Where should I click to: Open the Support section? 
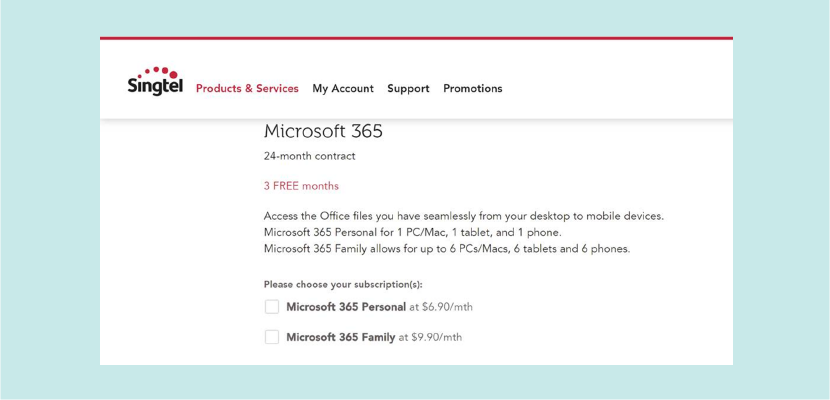[x=408, y=89]
